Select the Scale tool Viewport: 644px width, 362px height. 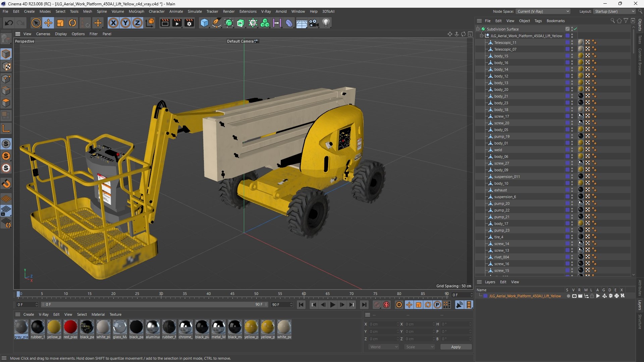point(60,23)
